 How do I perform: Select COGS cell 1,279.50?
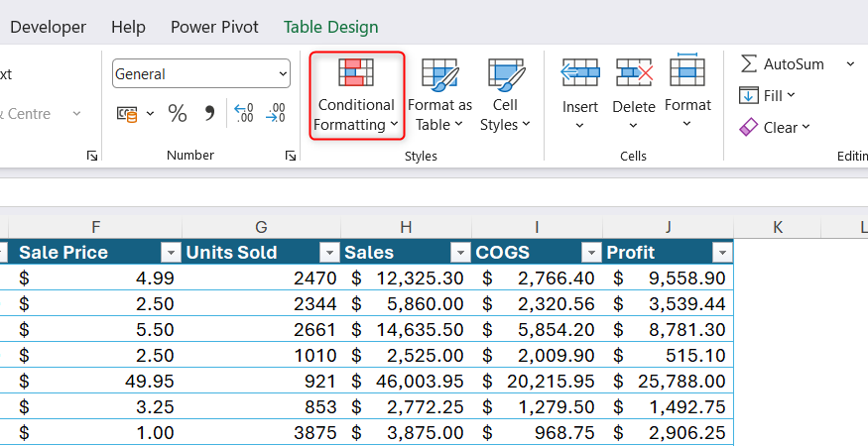click(x=537, y=406)
